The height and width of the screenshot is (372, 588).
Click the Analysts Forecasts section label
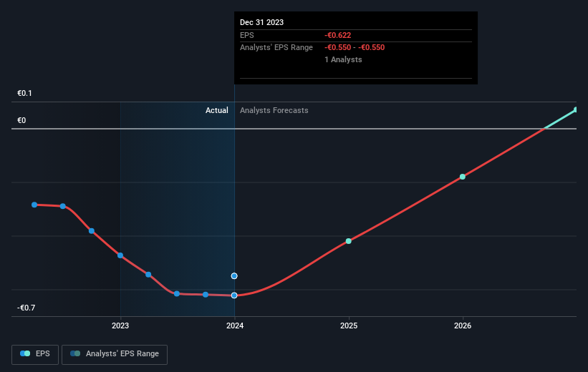[x=274, y=110]
